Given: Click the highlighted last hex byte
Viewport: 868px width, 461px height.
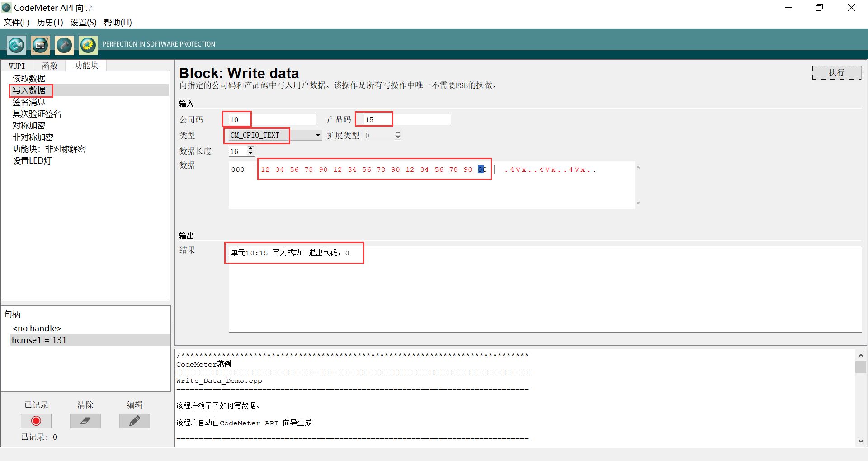Looking at the screenshot, I should (x=482, y=169).
